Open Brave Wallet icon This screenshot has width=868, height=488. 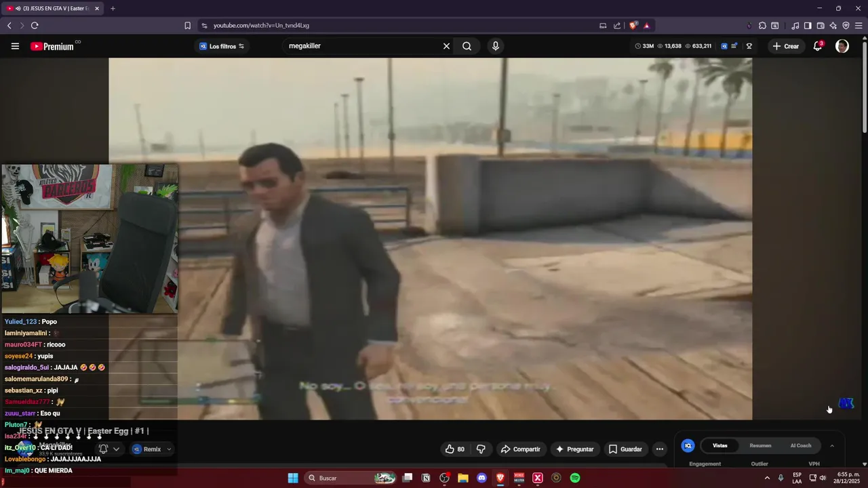click(821, 25)
